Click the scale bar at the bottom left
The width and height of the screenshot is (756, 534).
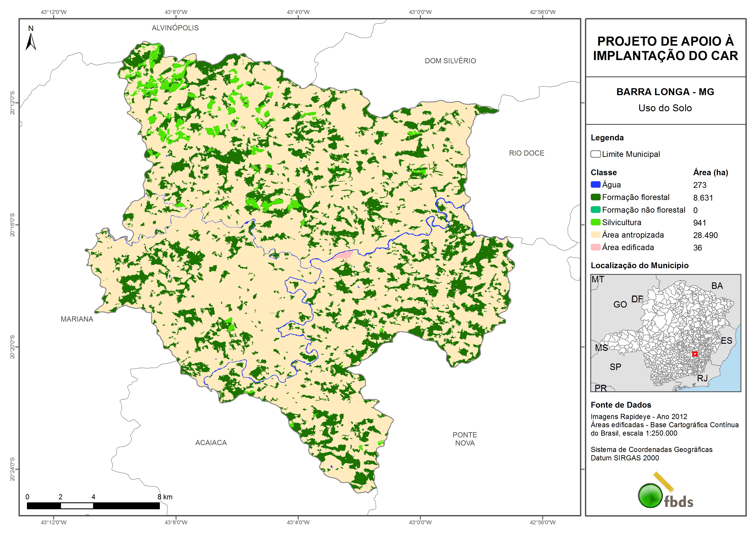click(93, 506)
